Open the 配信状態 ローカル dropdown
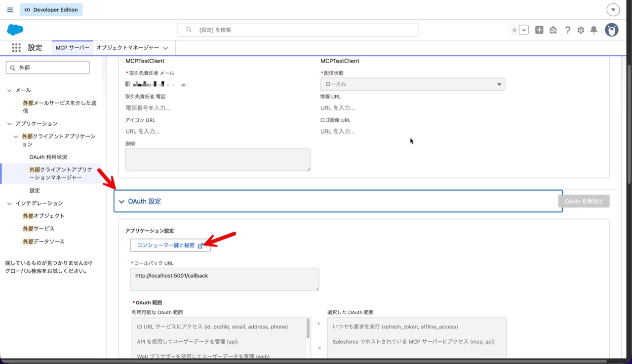Screen dimensions: 632x364 coord(412,84)
